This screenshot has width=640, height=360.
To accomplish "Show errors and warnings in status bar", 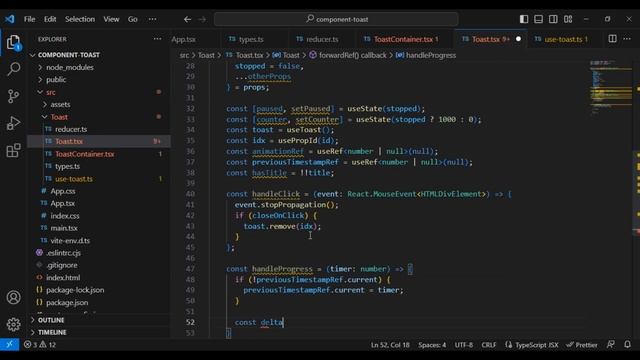I will (40, 344).
